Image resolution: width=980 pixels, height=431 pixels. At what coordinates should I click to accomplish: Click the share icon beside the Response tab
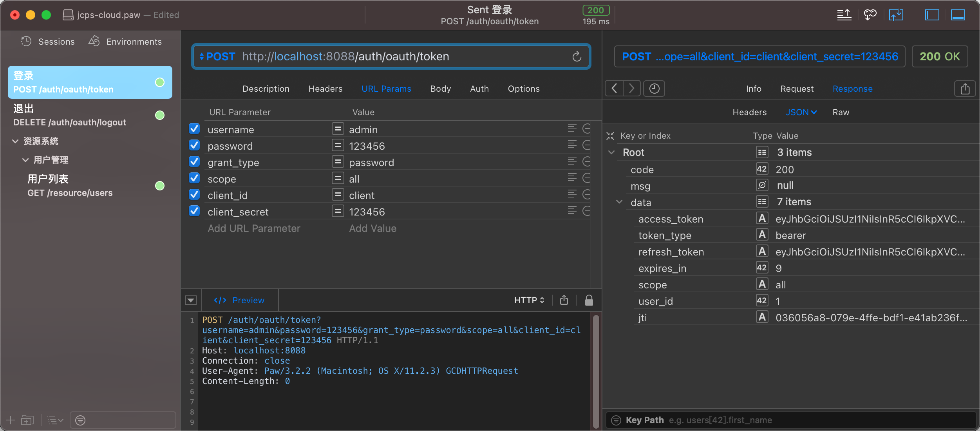click(965, 89)
